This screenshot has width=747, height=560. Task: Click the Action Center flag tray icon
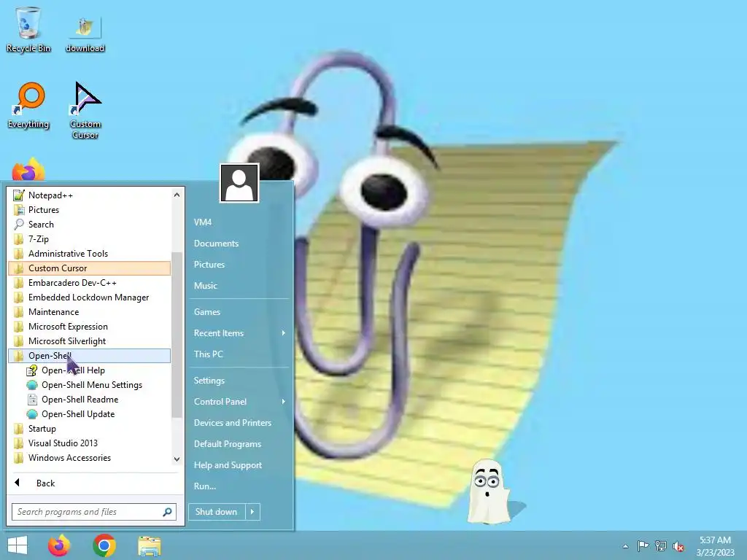click(x=643, y=545)
